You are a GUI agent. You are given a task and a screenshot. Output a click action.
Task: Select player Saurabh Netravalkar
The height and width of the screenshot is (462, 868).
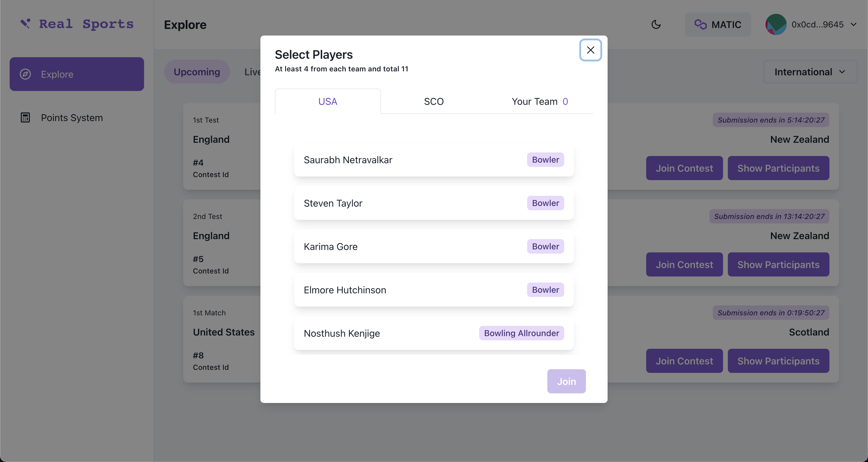click(433, 160)
